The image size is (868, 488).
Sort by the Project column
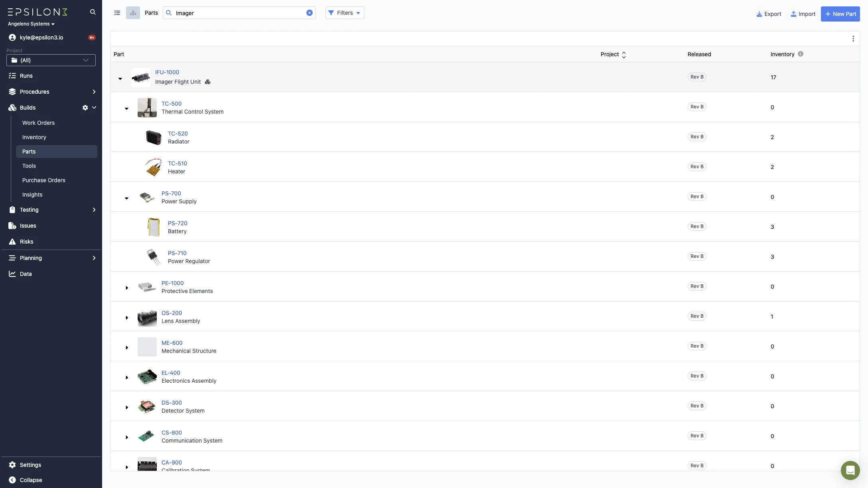pyautogui.click(x=623, y=55)
